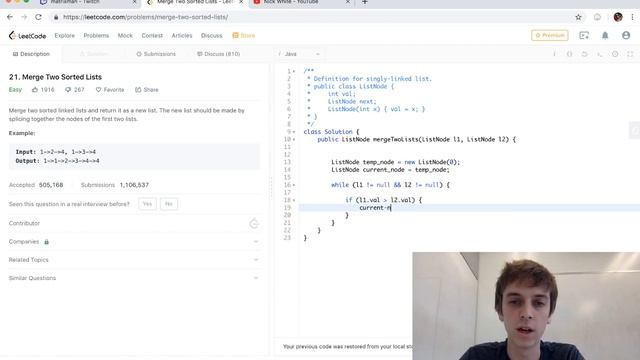Viewport: 640px width, 360px height.
Task: Open the comments count 267
Action: pyautogui.click(x=75, y=90)
